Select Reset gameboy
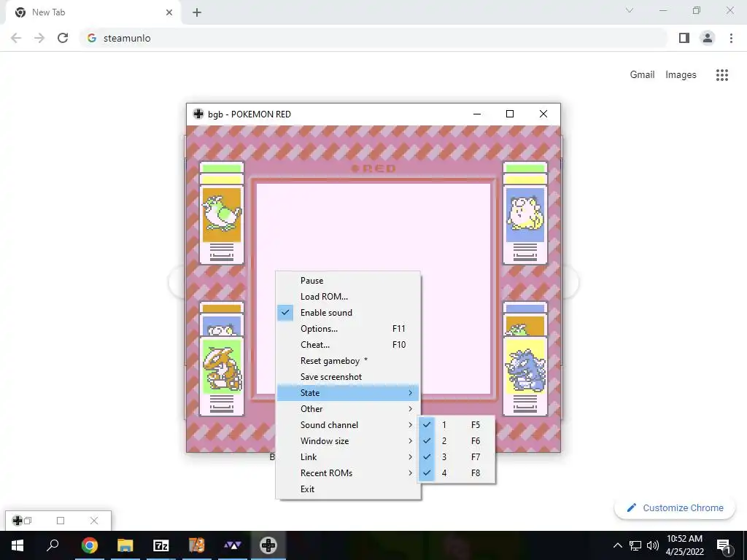The image size is (747, 560). click(348, 361)
